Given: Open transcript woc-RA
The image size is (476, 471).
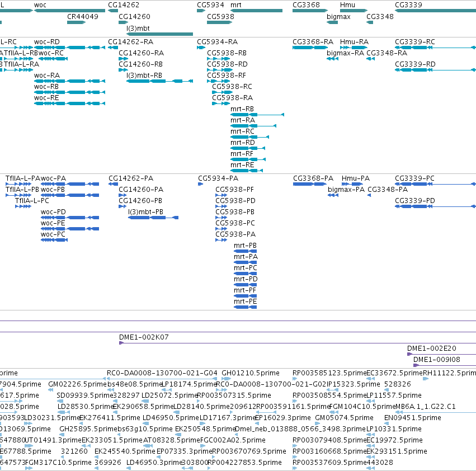Looking at the screenshot, I should coord(47,76).
